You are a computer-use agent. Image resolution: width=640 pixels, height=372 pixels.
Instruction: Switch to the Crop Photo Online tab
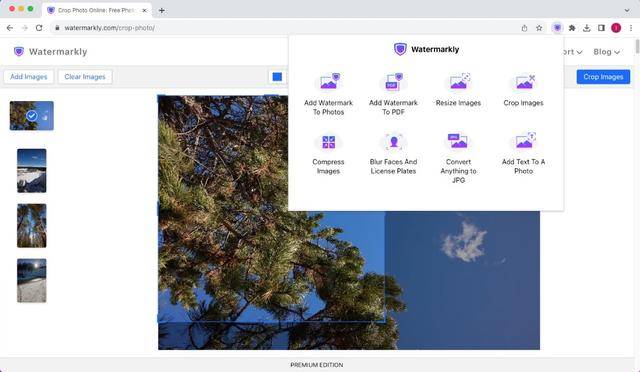tap(97, 10)
